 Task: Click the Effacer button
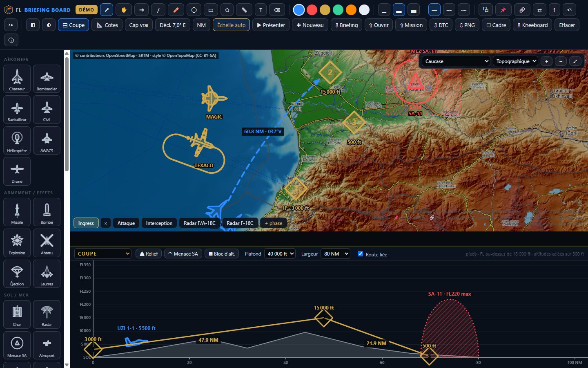(567, 25)
